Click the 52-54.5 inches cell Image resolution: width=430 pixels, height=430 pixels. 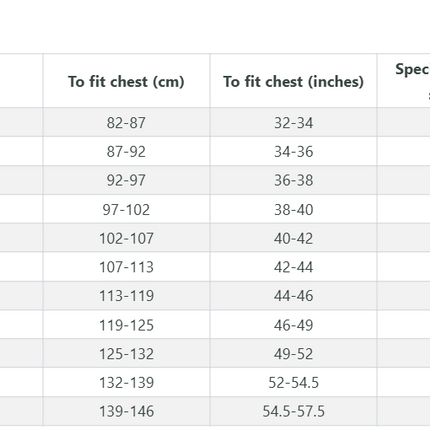pyautogui.click(x=293, y=382)
